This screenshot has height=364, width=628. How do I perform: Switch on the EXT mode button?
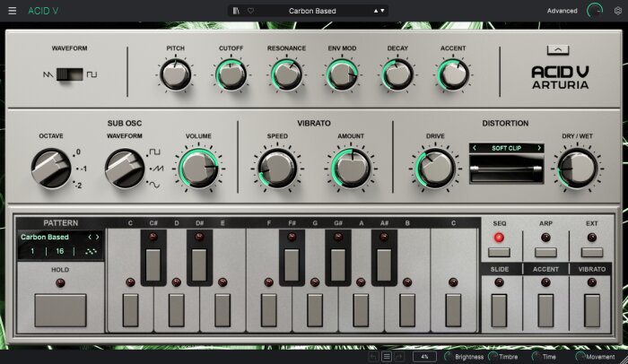592,252
